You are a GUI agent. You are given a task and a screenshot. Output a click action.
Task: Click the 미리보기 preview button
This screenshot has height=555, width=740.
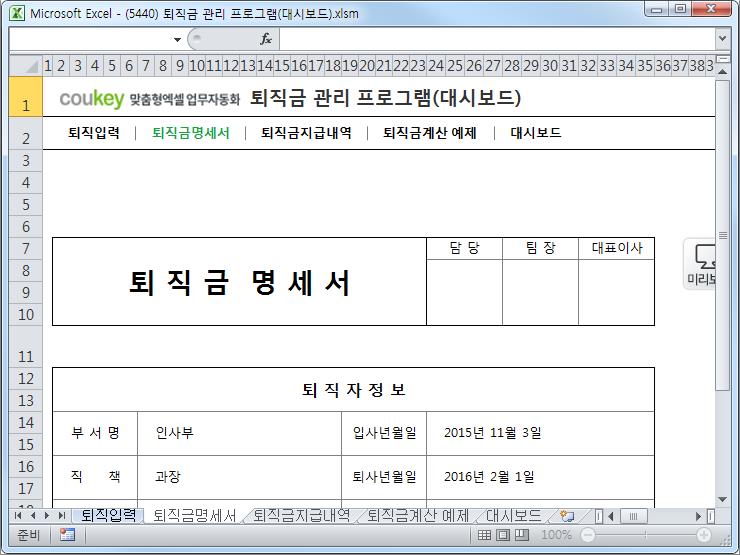[700, 264]
